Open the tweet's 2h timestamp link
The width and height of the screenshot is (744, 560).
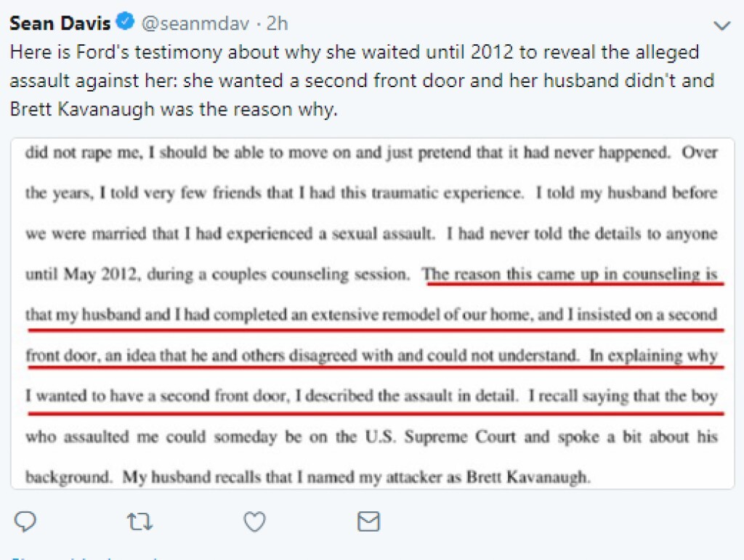click(x=277, y=23)
